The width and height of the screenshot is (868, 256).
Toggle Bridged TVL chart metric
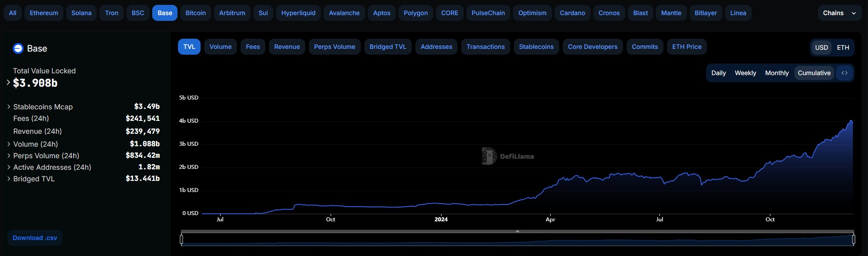point(388,47)
